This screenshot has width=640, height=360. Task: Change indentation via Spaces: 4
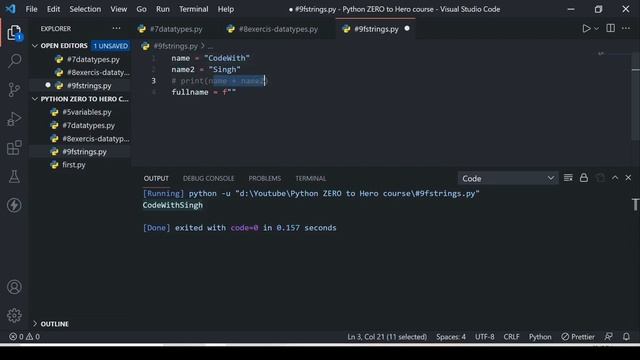(x=451, y=337)
